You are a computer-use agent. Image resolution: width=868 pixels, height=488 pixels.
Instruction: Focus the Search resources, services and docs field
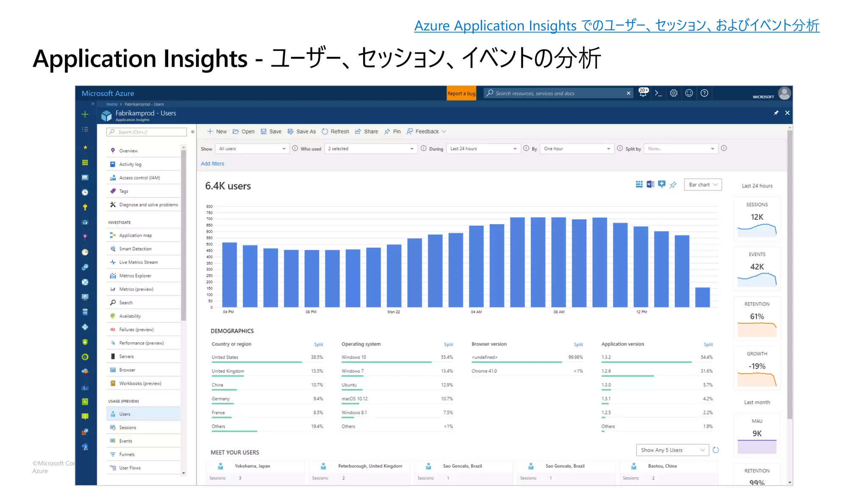pyautogui.click(x=558, y=93)
